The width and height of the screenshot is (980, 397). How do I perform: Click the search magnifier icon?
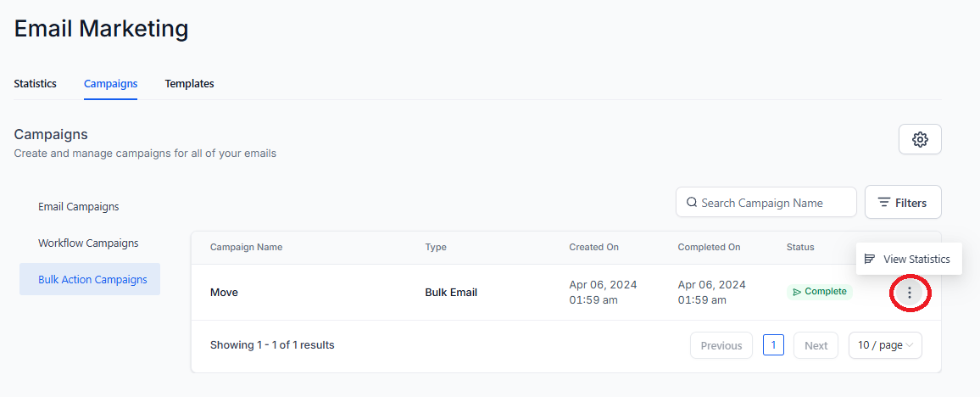[x=691, y=203]
